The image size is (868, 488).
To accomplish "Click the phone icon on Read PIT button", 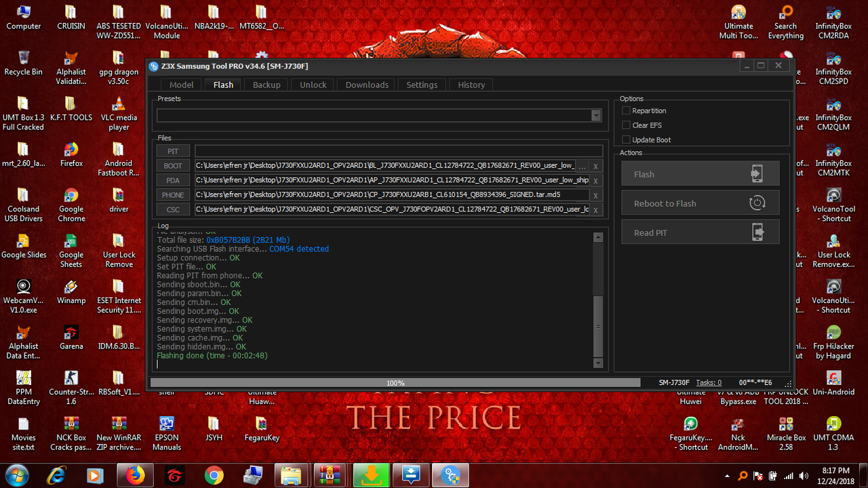I will pyautogui.click(x=757, y=232).
